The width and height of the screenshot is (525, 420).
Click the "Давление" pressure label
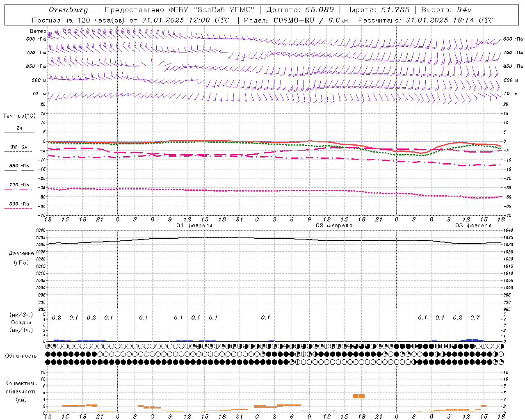point(21,253)
